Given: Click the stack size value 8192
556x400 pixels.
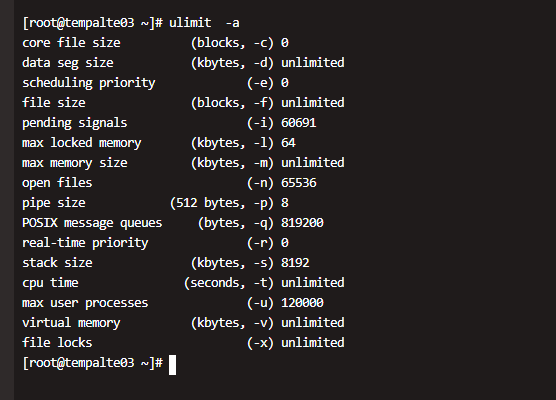Looking at the screenshot, I should tap(295, 263).
